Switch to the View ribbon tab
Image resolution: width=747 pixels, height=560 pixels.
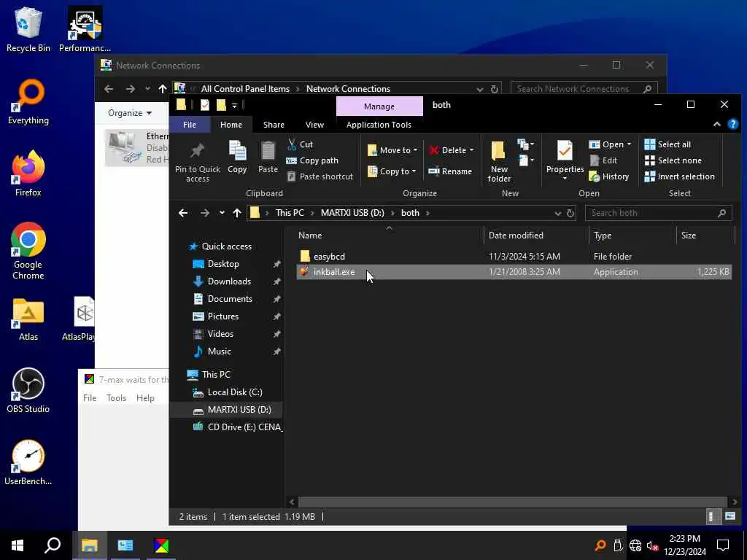pos(314,124)
